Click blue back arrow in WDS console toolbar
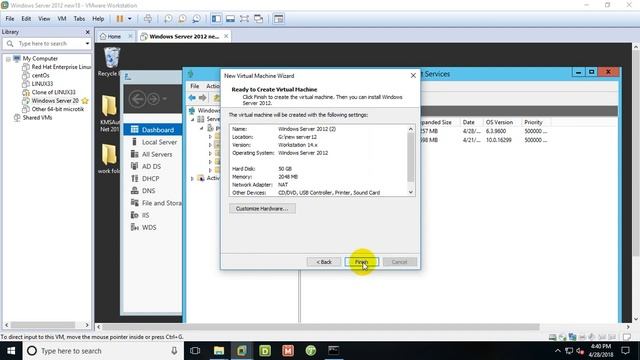640x360 pixels. click(192, 98)
